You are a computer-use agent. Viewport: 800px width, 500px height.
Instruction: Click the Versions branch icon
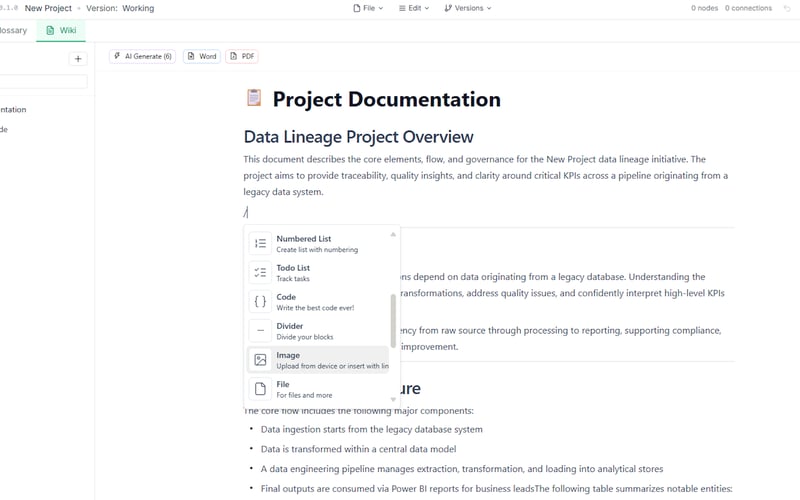click(x=448, y=8)
